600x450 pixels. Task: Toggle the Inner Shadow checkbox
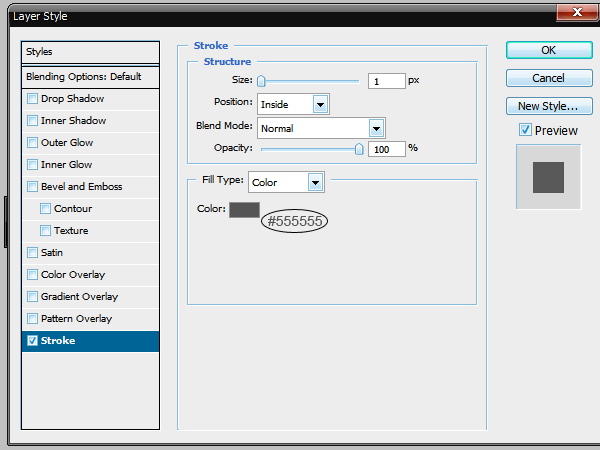click(x=33, y=121)
